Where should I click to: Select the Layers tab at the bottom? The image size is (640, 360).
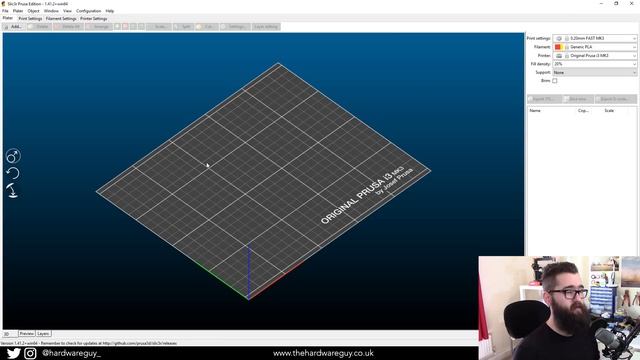[43, 333]
